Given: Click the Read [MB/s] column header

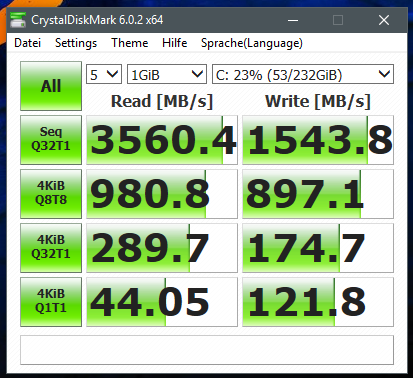Looking at the screenshot, I should click(x=162, y=101).
